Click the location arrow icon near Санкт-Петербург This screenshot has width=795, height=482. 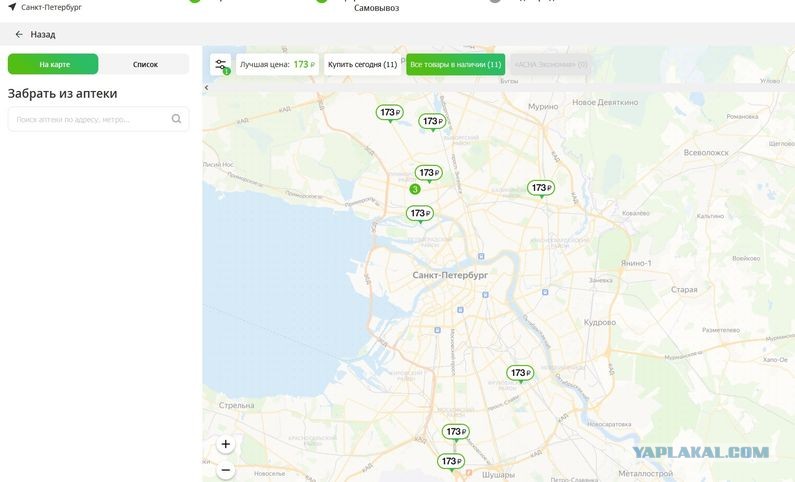coord(12,7)
